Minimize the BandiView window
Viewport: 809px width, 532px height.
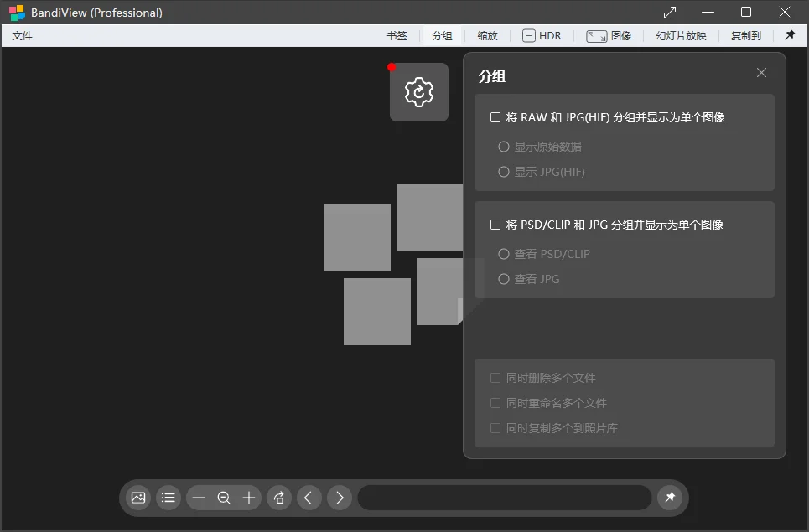point(708,13)
